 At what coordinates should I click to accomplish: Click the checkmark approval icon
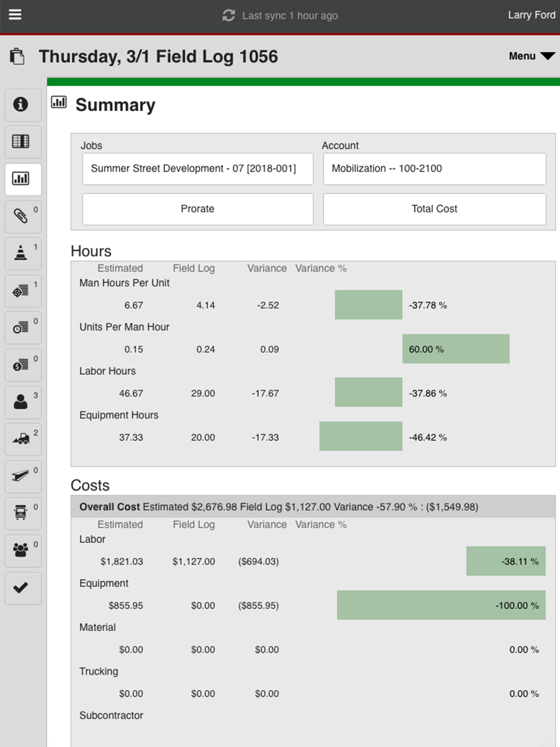23,588
